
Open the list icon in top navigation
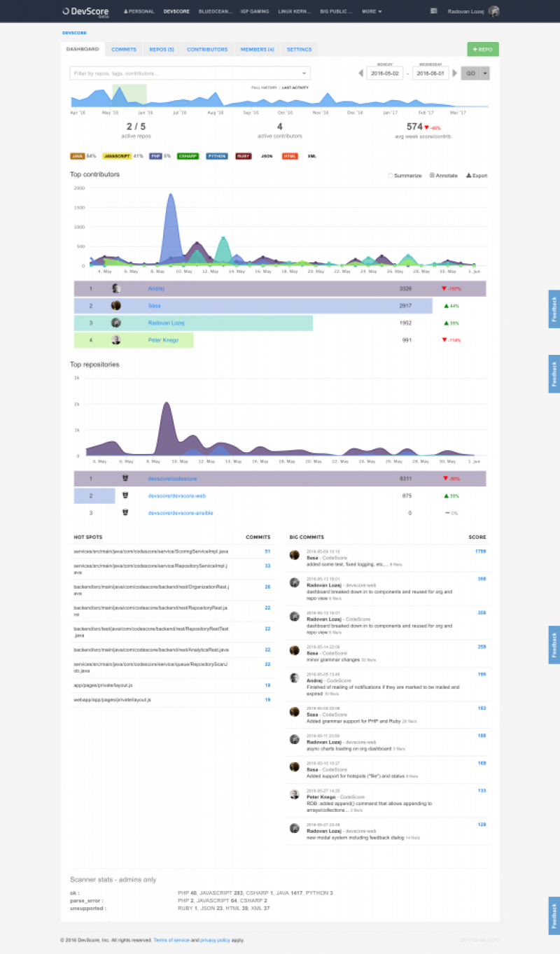(434, 11)
